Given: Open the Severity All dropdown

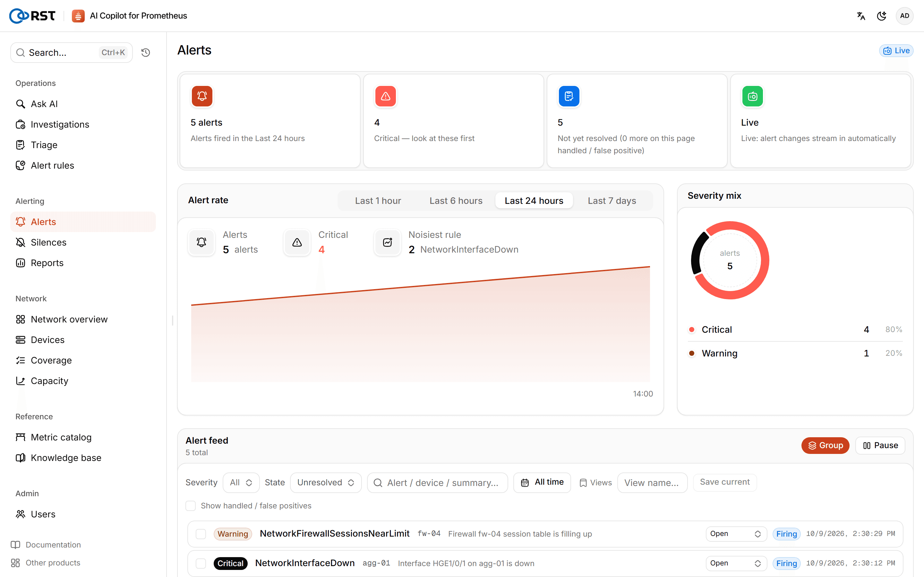Looking at the screenshot, I should [x=241, y=483].
